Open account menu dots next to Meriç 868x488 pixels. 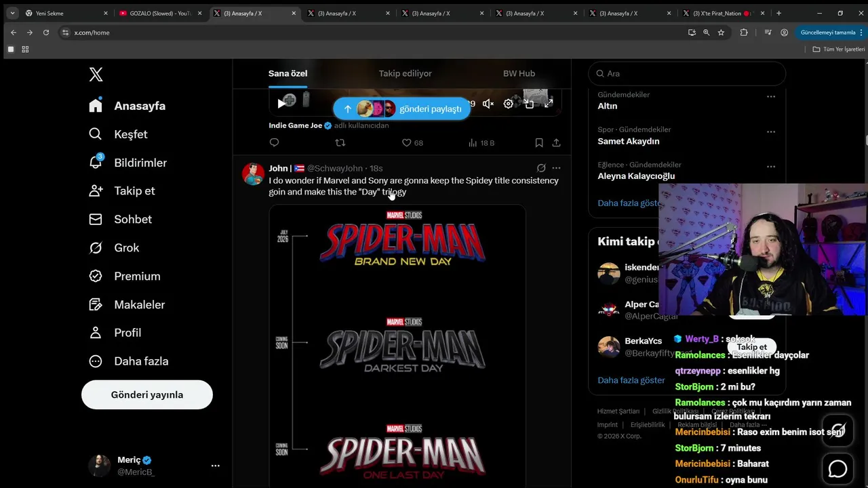coord(216,466)
